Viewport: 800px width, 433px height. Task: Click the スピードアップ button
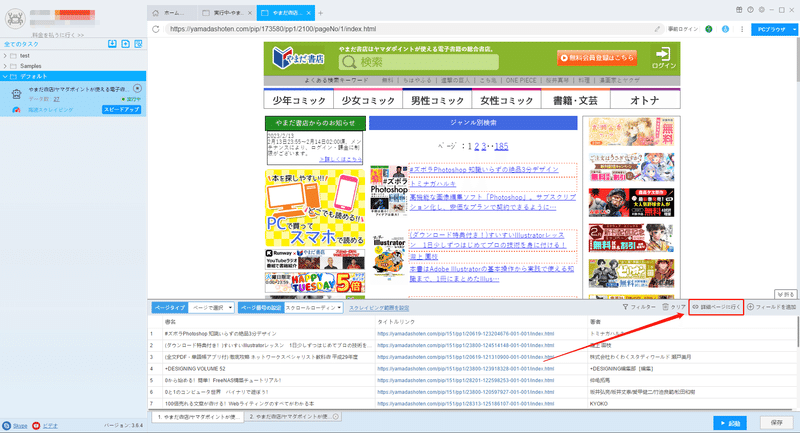121,110
